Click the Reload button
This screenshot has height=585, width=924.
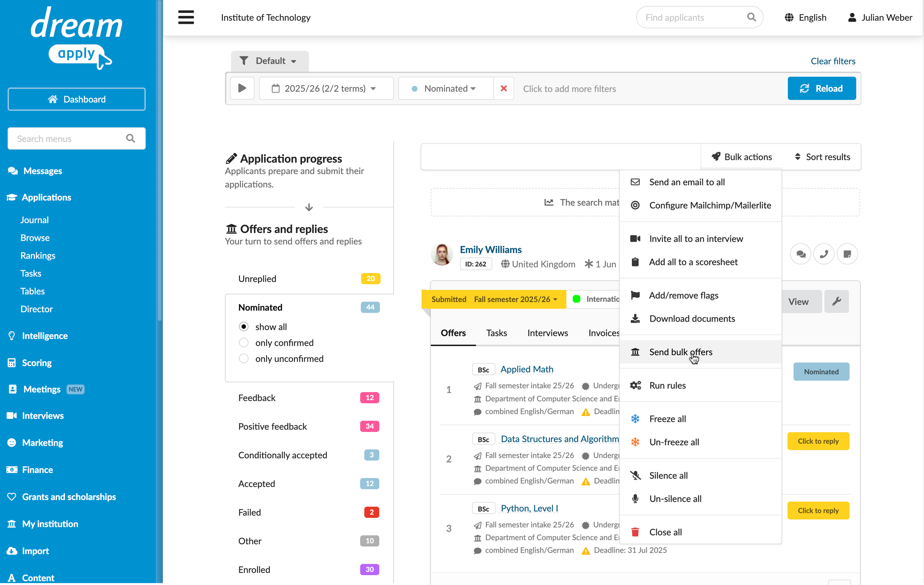(x=822, y=88)
